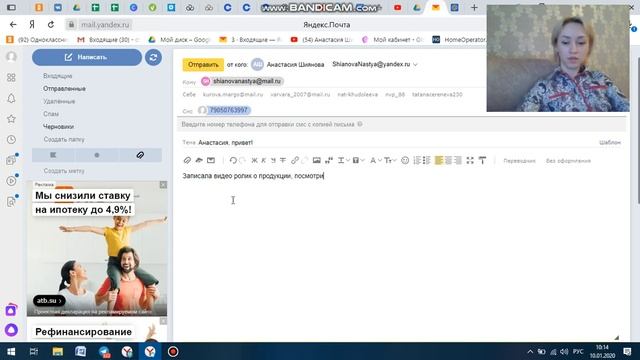Click the Переводчик translator button
Image resolution: width=640 pixels, height=360 pixels.
(519, 161)
